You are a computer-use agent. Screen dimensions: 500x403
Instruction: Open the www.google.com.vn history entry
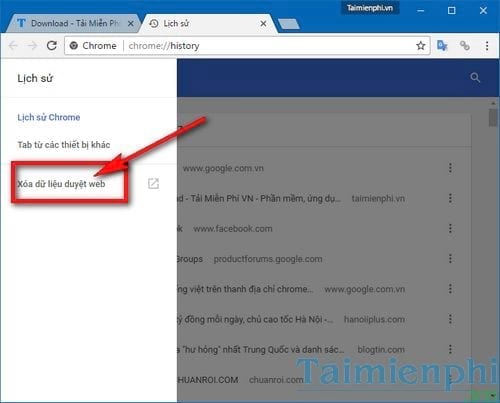223,168
